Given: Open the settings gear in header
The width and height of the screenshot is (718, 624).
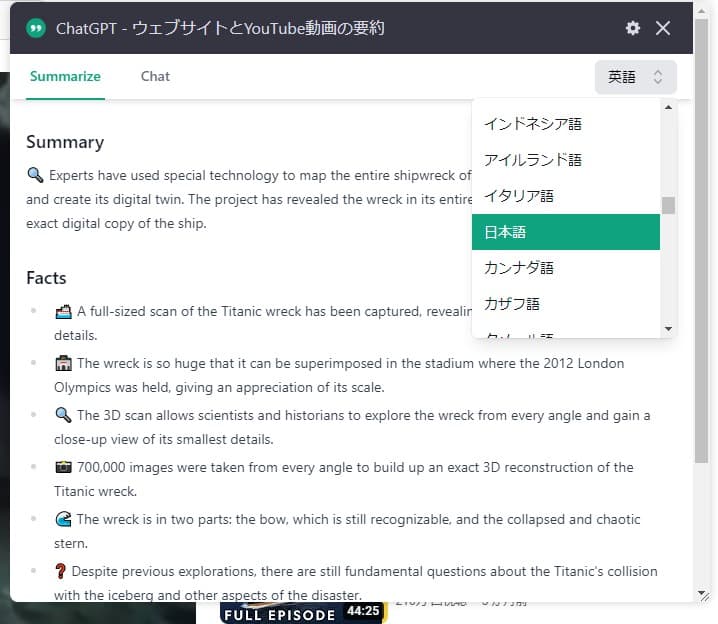Looking at the screenshot, I should (x=632, y=28).
